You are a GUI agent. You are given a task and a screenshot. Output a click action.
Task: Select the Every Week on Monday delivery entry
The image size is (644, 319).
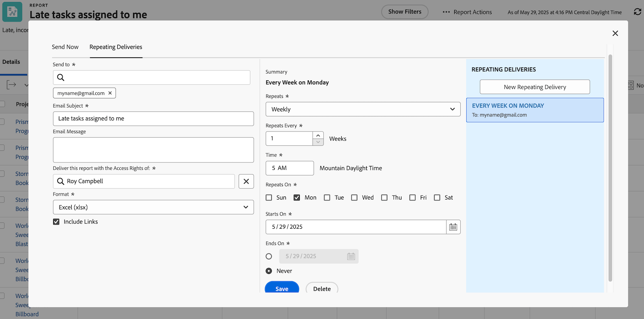click(535, 110)
